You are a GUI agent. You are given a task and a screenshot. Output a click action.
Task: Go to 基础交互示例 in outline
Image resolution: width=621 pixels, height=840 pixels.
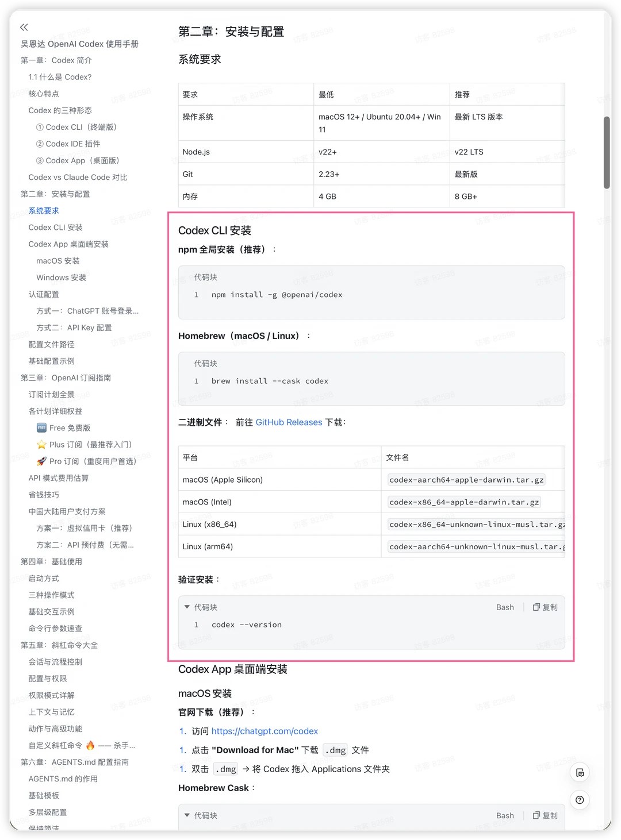tap(51, 611)
